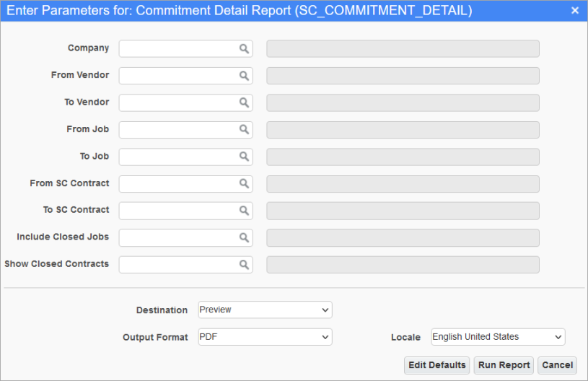Screen dimensions: 588x381
Task: Open the Company lookup search icon
Action: pyautogui.click(x=244, y=49)
